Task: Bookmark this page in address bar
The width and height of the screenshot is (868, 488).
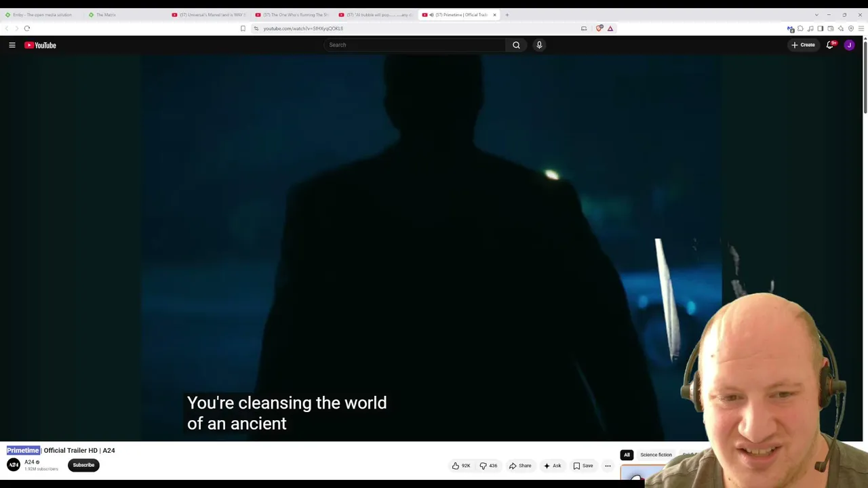Action: (243, 28)
